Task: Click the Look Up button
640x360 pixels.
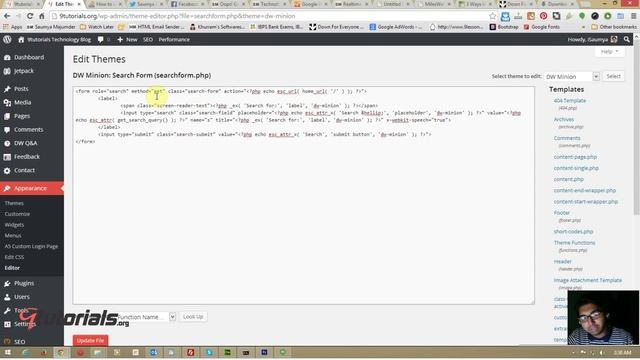Action: tap(193, 317)
